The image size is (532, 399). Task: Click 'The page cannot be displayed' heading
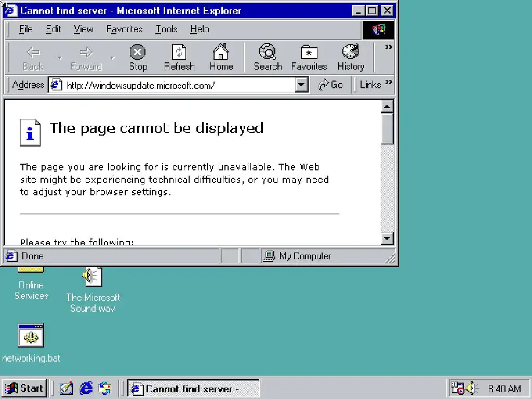156,128
